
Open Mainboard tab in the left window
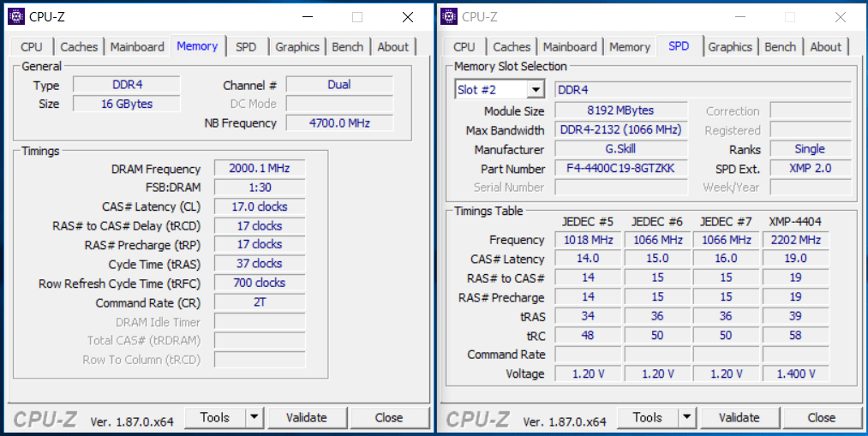(x=137, y=47)
